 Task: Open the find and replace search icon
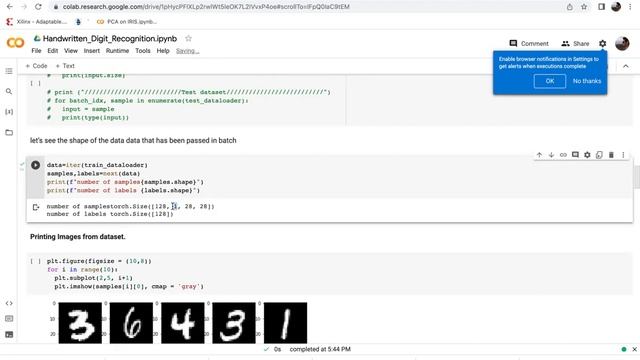point(9,91)
